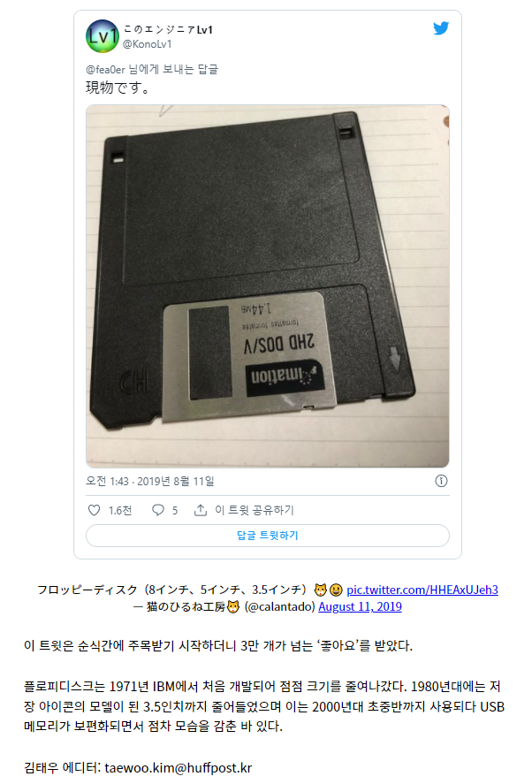Click the Lv1 profile avatar
The width and height of the screenshot is (532, 784).
pos(103,36)
